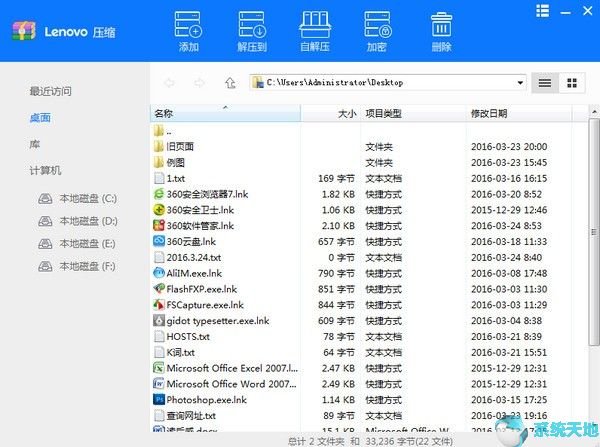Open 本地磁盘 (C:) drive

[88, 198]
